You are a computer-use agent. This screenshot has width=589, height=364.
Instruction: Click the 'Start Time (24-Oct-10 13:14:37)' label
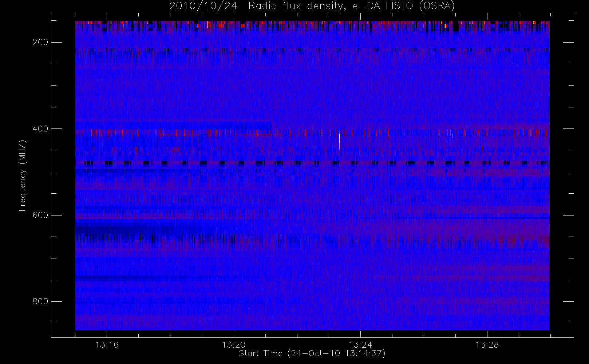(312, 353)
